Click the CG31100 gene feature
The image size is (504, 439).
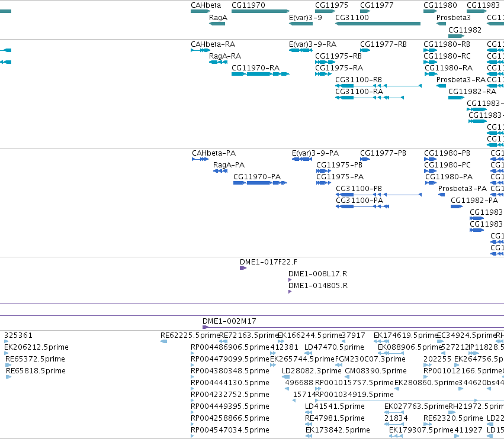378,24
